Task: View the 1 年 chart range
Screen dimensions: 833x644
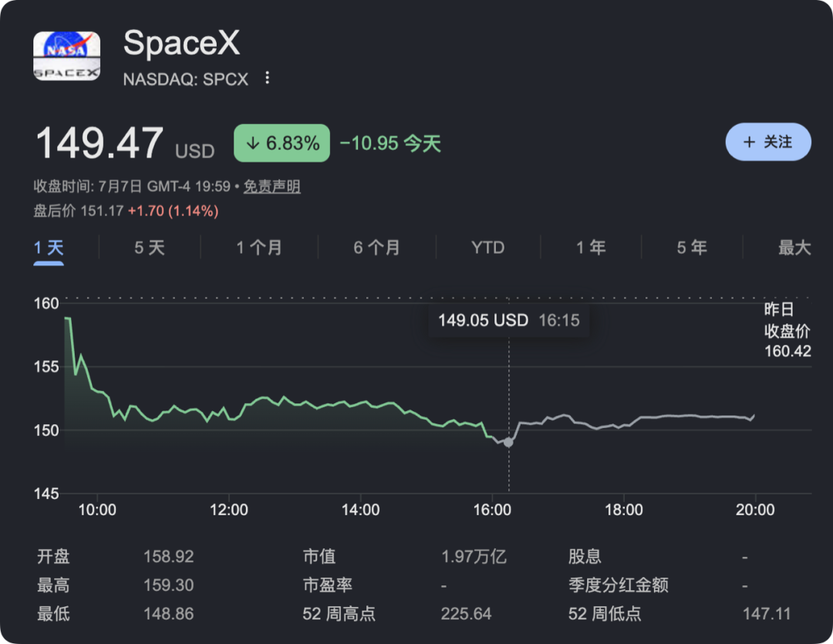Action: point(591,248)
